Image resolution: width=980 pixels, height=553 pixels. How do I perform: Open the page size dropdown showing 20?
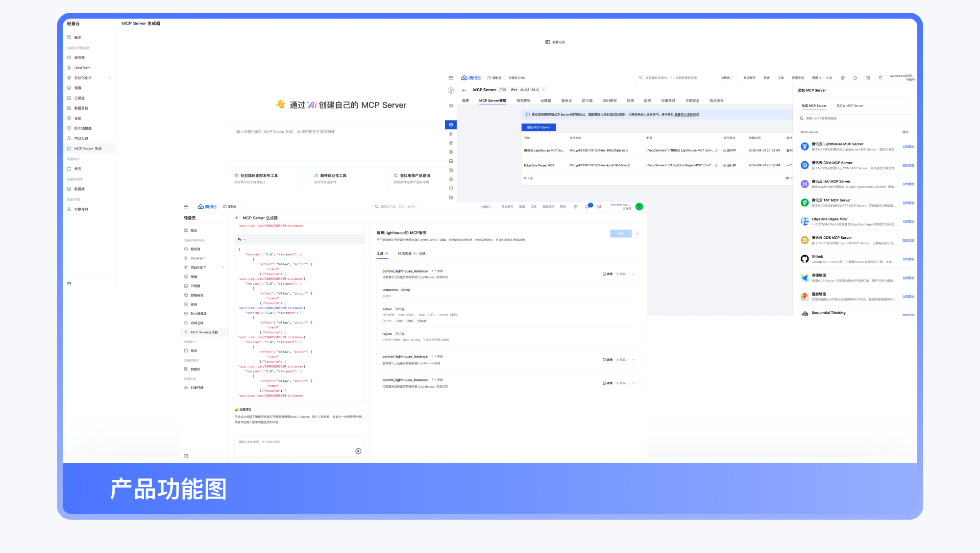(788, 178)
